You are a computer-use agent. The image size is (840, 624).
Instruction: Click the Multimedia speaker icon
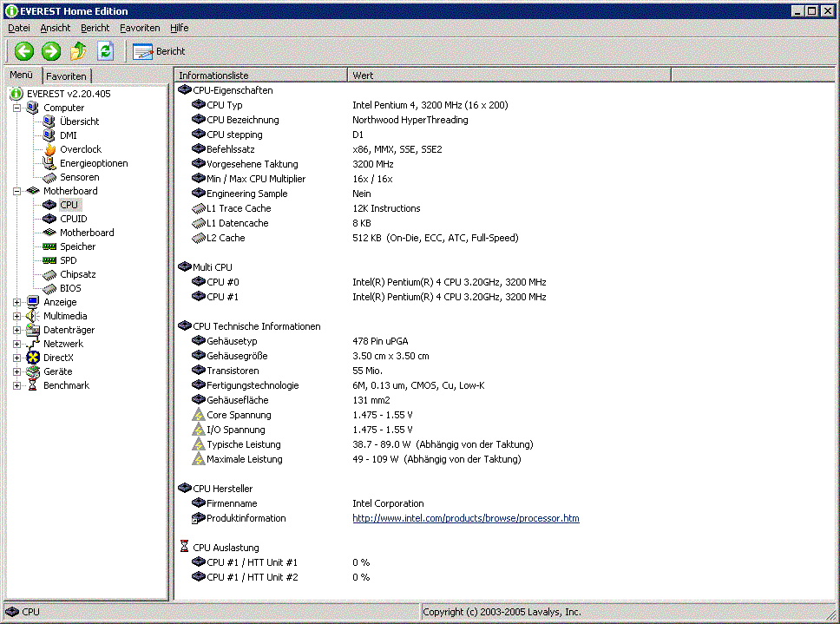click(x=33, y=316)
